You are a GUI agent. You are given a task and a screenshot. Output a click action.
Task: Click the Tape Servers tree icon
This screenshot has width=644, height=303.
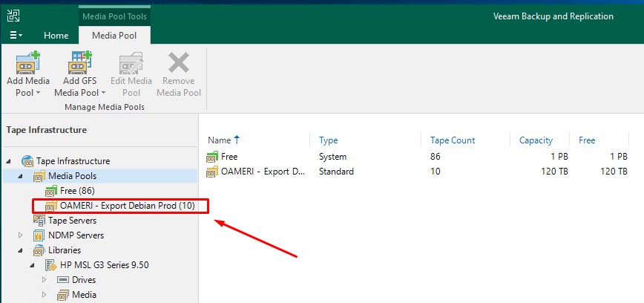tap(39, 221)
